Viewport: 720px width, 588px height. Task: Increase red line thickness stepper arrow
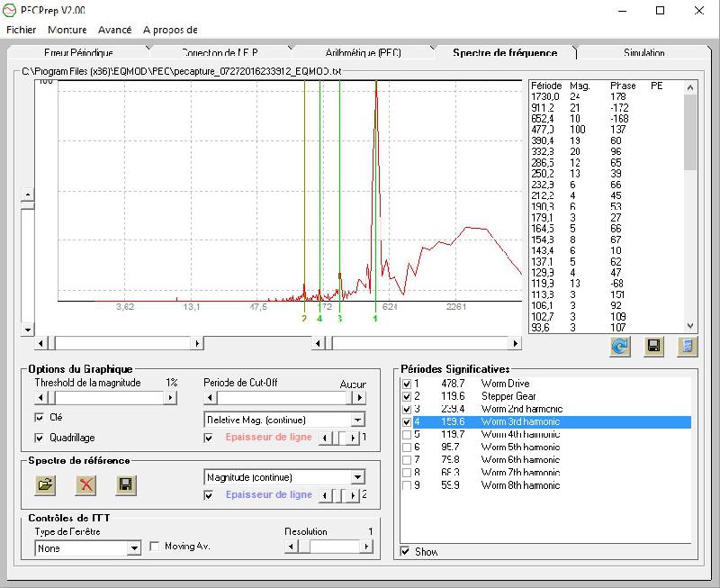353,438
